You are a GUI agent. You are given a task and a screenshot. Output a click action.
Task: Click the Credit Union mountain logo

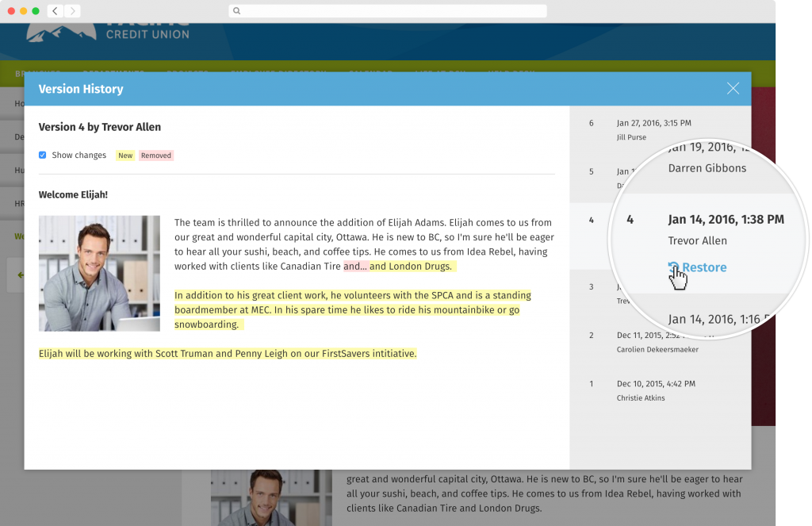coord(61,33)
